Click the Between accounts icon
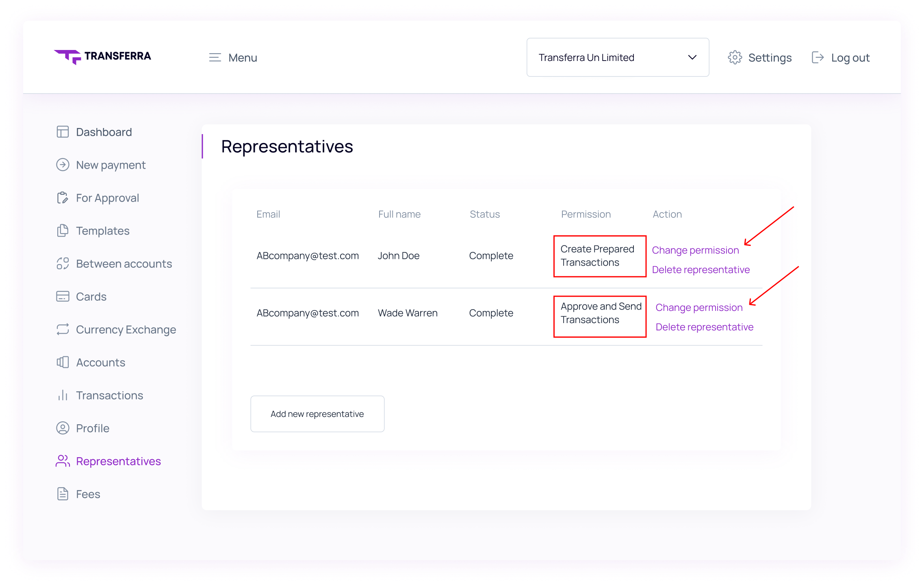 (63, 264)
